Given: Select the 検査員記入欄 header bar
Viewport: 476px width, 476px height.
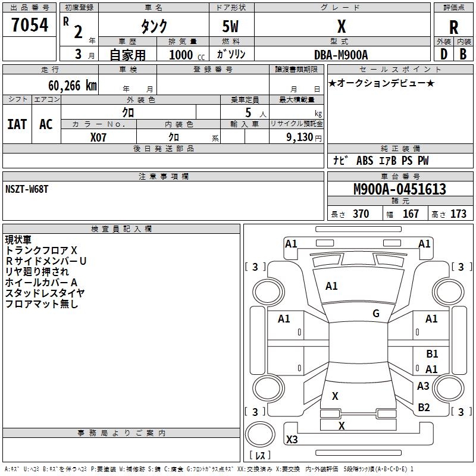Looking at the screenshot, I should (121, 229).
